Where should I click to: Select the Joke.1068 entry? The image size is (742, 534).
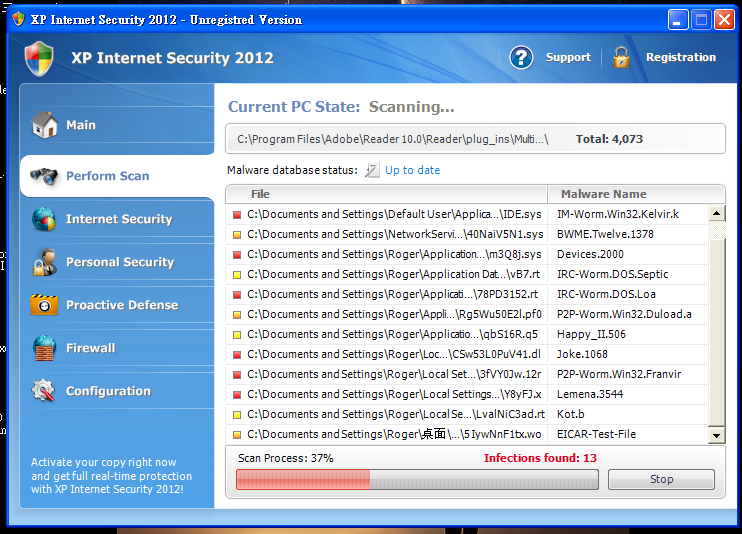[x=582, y=354]
